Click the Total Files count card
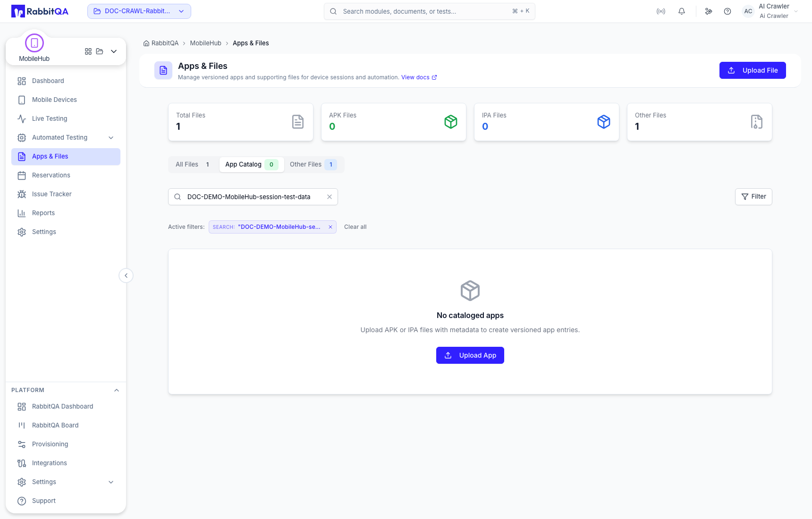Screen dimensions: 812x519 point(241,122)
